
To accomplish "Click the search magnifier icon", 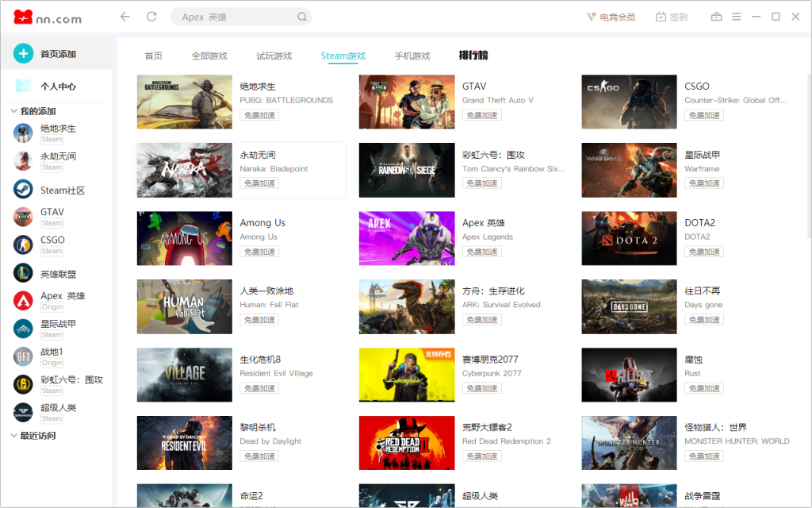I will click(x=302, y=17).
